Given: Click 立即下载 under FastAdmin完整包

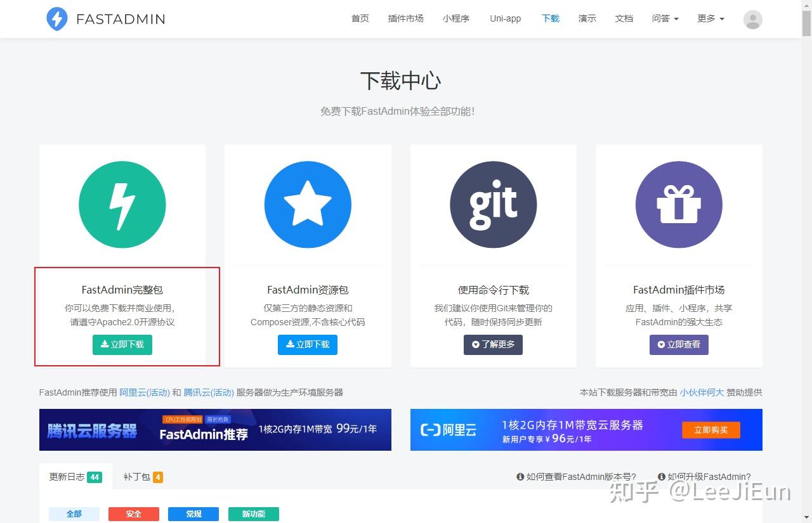Looking at the screenshot, I should [122, 345].
